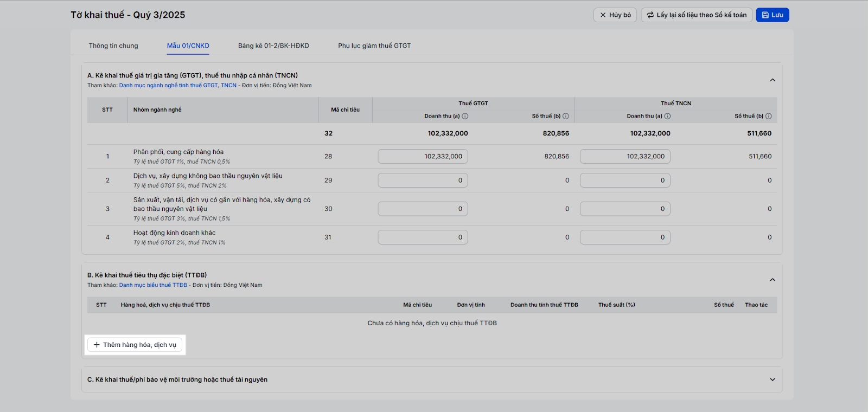The image size is (868, 412).
Task: Select the Mẫu 01/CNKD tab
Action: 188,46
